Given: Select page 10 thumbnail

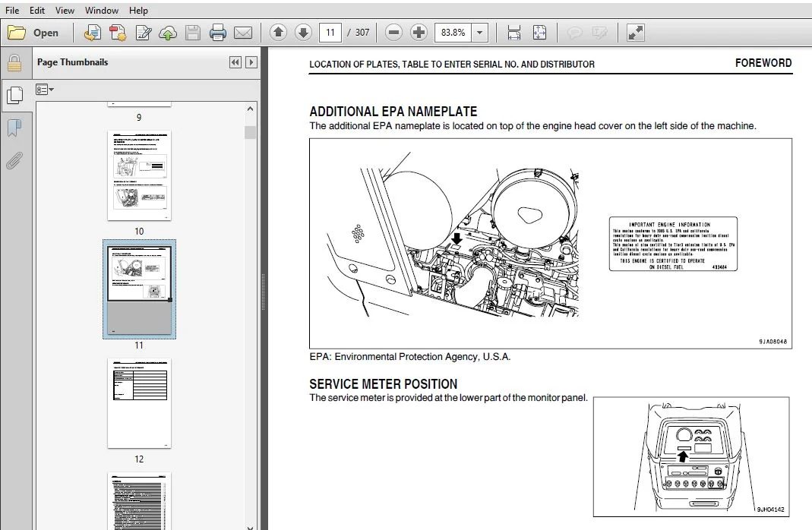Looking at the screenshot, I should tap(139, 175).
